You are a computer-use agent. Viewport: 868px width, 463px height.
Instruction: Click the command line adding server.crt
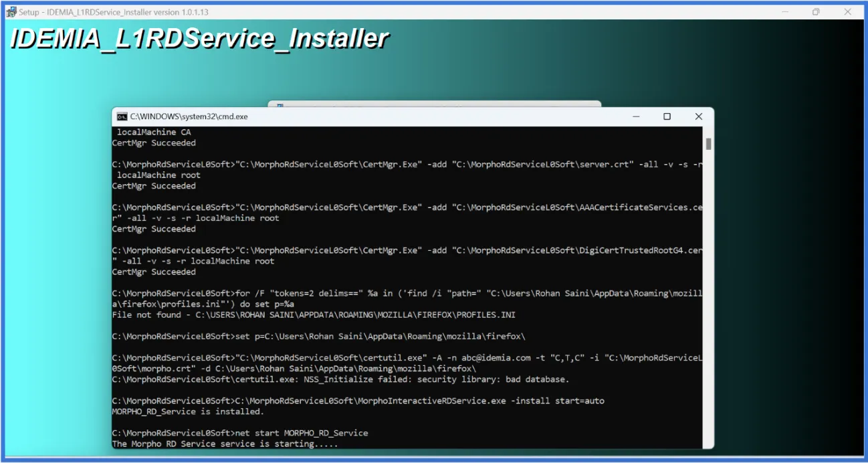point(407,170)
